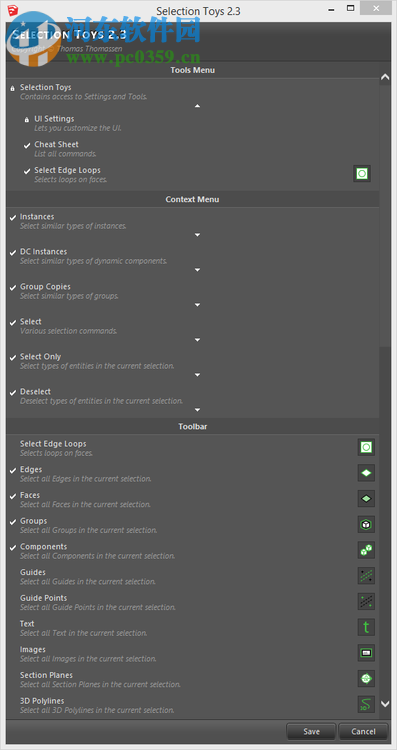397x750 pixels.
Task: Click the SketchUp logo in title bar
Action: pos(12,10)
